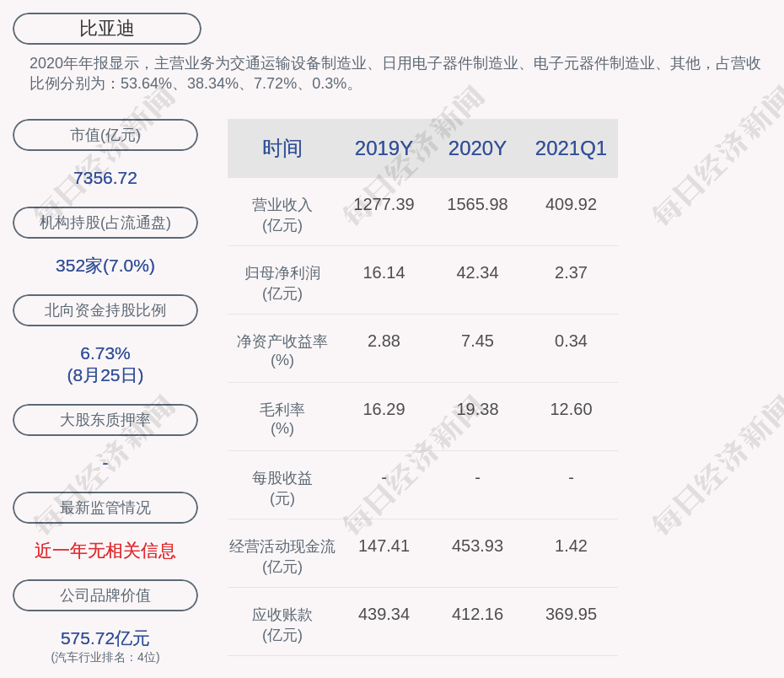Click receivables value 412.16
Viewport: 784px width, 678px height.
pyautogui.click(x=477, y=614)
